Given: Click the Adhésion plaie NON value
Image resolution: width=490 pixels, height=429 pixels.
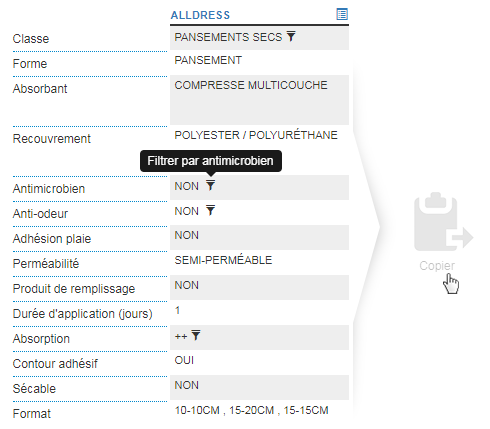Looking at the screenshot, I should (x=187, y=235).
